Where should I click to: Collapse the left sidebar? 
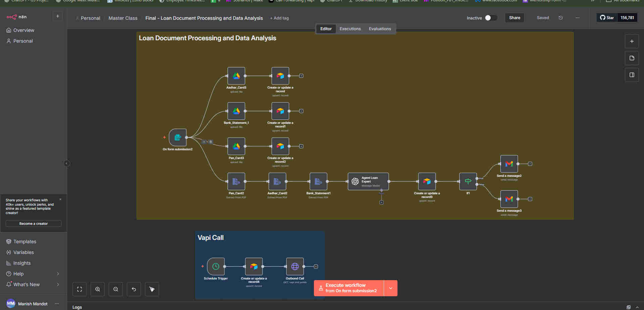66,163
